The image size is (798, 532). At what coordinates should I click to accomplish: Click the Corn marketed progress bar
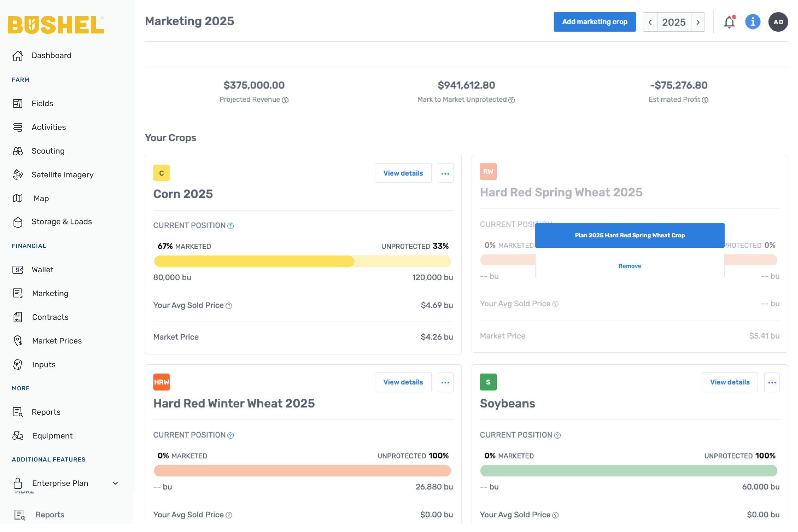[x=254, y=261]
